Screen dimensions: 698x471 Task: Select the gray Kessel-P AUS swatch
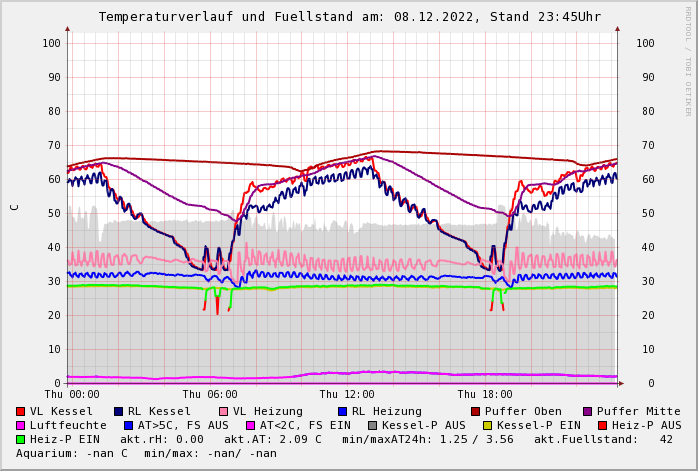coord(372,425)
